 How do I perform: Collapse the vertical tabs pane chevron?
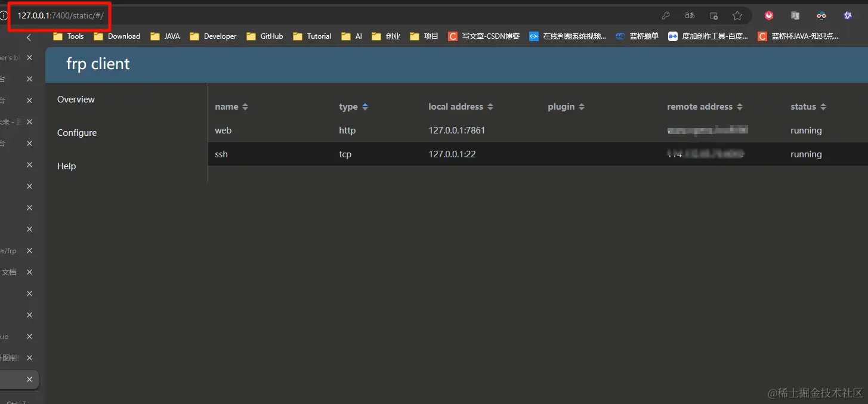pos(29,38)
